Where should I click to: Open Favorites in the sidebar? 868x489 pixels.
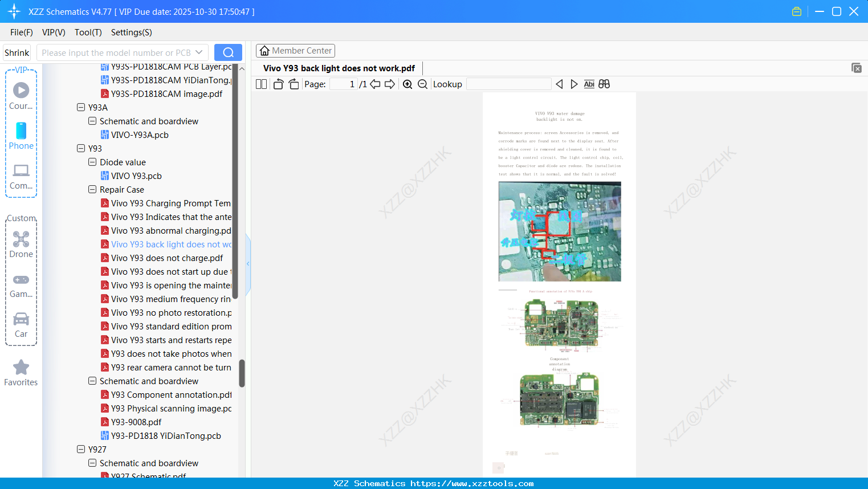click(x=21, y=373)
